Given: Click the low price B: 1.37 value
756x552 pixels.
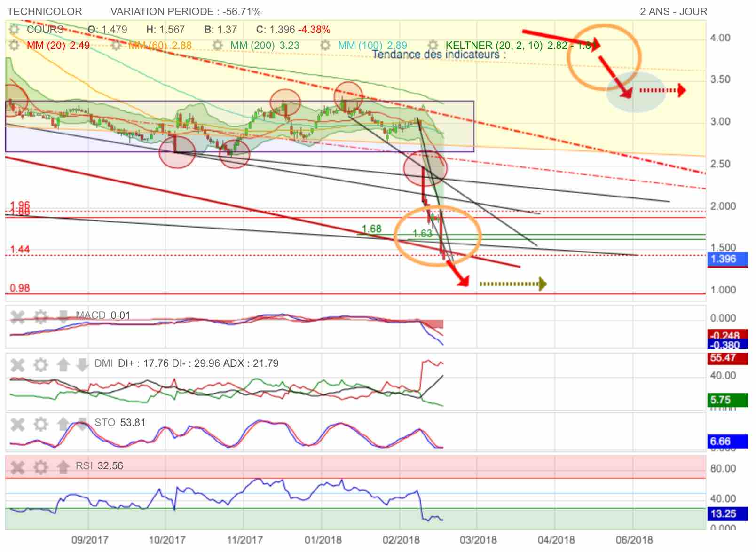Looking at the screenshot, I should [x=220, y=29].
